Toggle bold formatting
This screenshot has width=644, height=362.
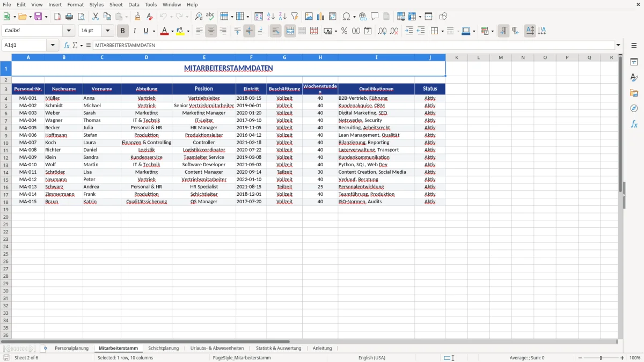pos(122,31)
